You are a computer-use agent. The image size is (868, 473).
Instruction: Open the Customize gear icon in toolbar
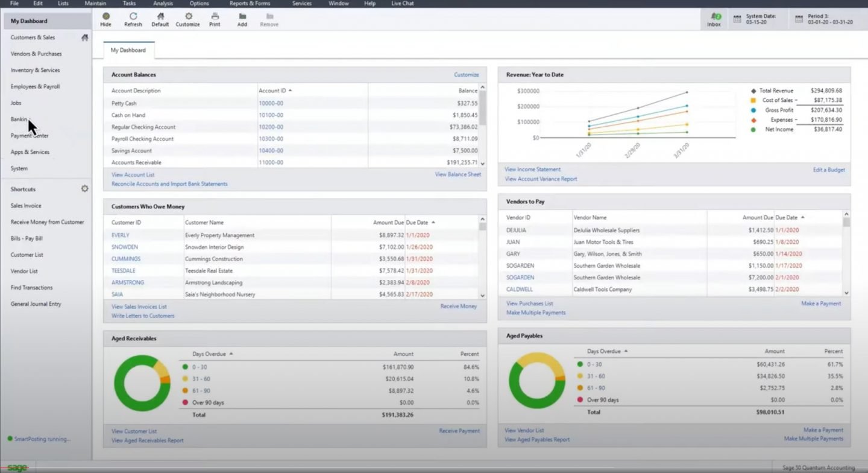point(188,16)
